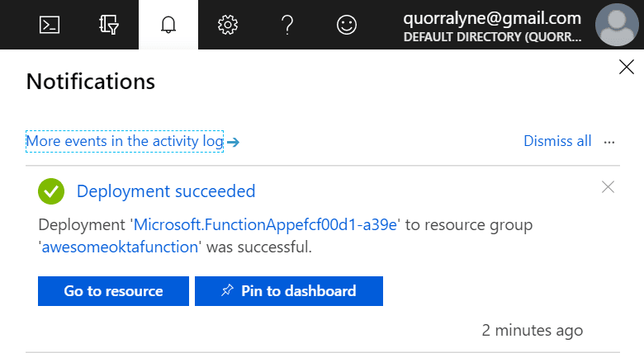
Task: Open the Deployment succeeded title link
Action: click(x=166, y=191)
